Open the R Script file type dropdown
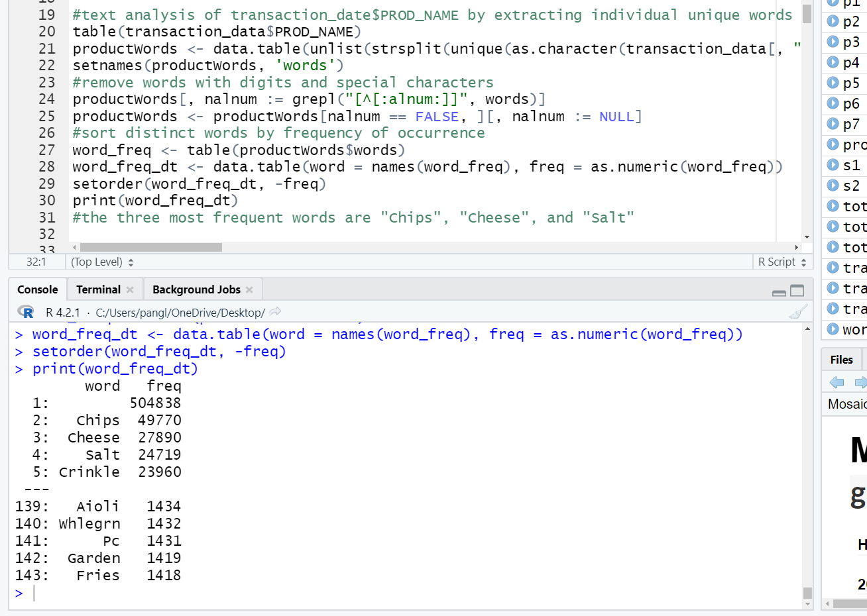Viewport: 867px width, 616px height. pos(782,262)
